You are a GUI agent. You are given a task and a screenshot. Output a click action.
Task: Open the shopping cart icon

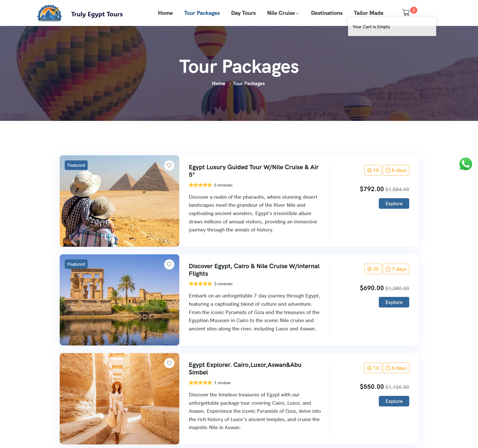[x=406, y=13]
